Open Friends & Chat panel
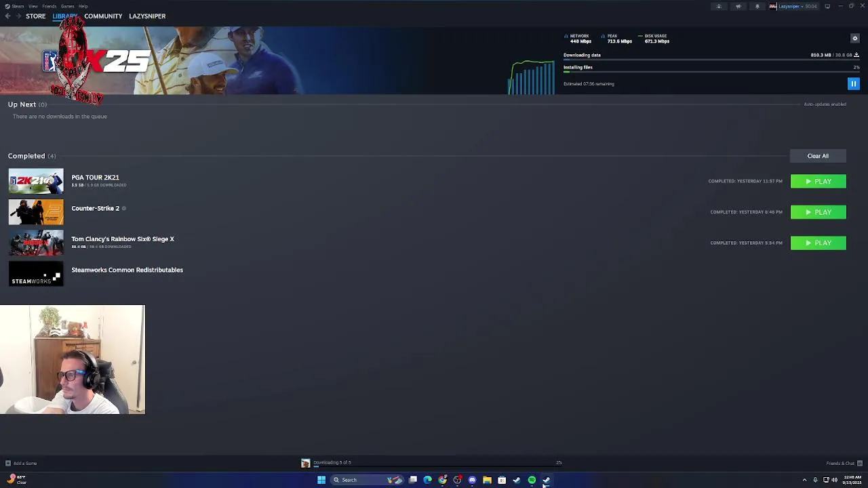Viewport: 868px width, 488px height. pyautogui.click(x=844, y=464)
